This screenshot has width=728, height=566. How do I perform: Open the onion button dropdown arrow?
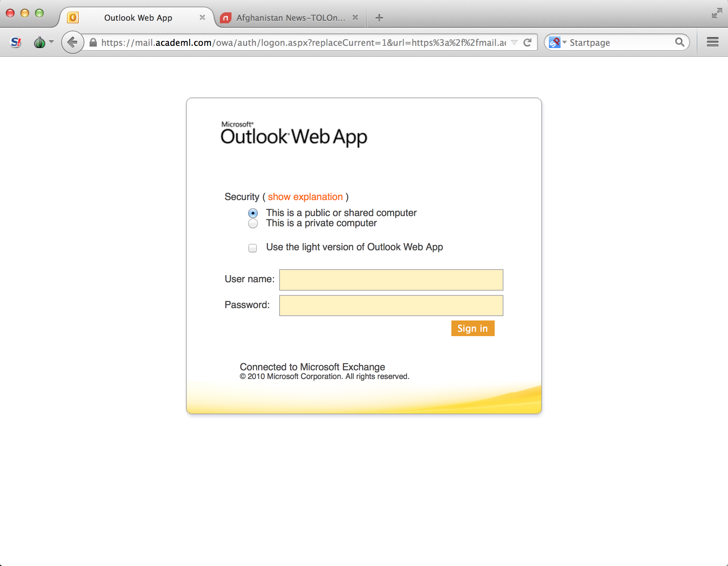coord(51,42)
